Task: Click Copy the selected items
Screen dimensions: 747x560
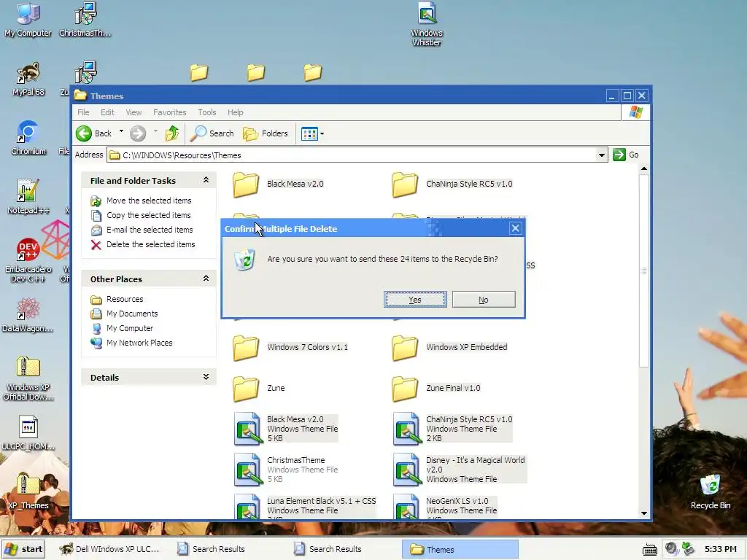Action: coord(148,215)
